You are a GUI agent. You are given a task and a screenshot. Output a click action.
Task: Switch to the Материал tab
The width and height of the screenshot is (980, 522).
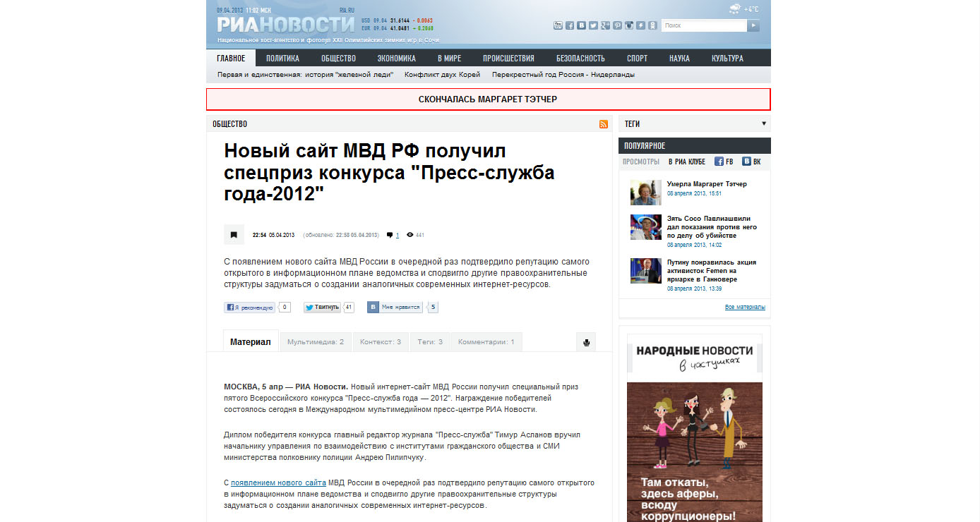[251, 341]
